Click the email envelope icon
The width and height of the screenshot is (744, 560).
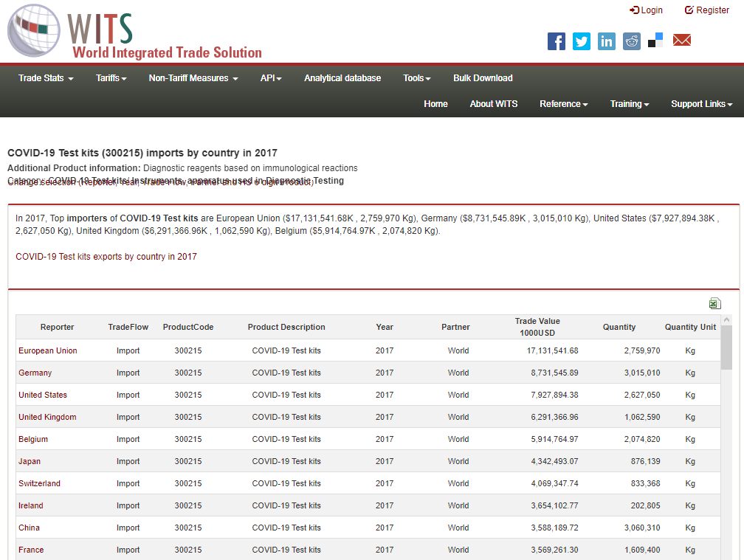coord(682,41)
